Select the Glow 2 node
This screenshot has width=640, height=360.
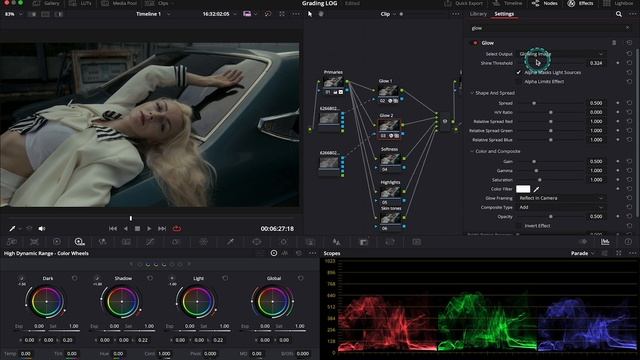(x=388, y=125)
